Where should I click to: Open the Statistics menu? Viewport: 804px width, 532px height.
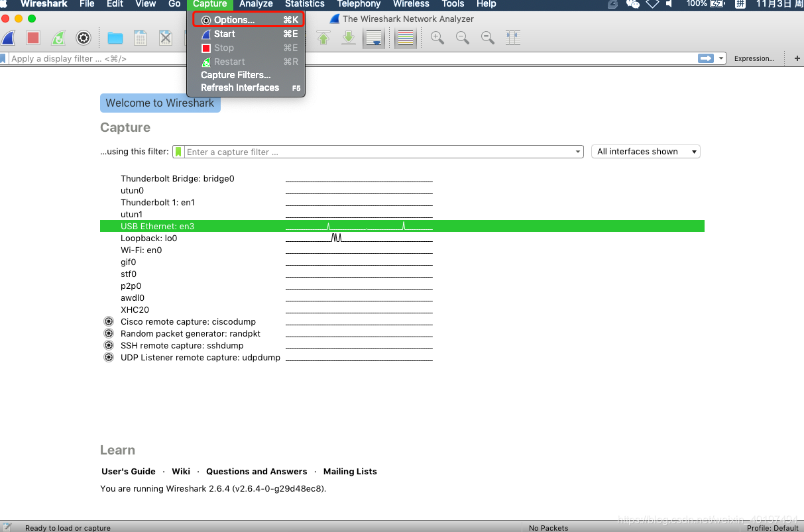(305, 4)
